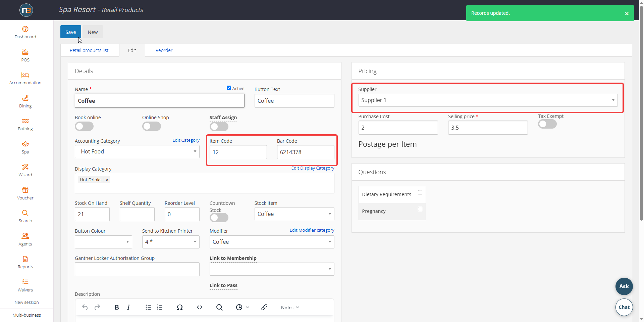Switch to Retail products list tab
644x322 pixels.
(x=89, y=50)
